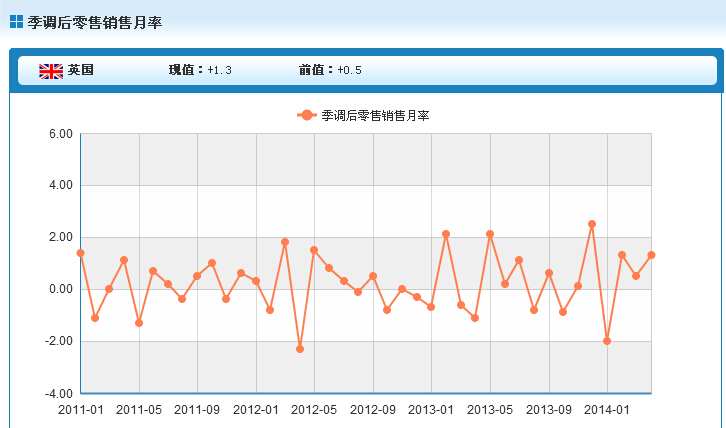Image resolution: width=726 pixels, height=428 pixels.
Task: Click the 2013-01 x-axis label
Action: (432, 409)
